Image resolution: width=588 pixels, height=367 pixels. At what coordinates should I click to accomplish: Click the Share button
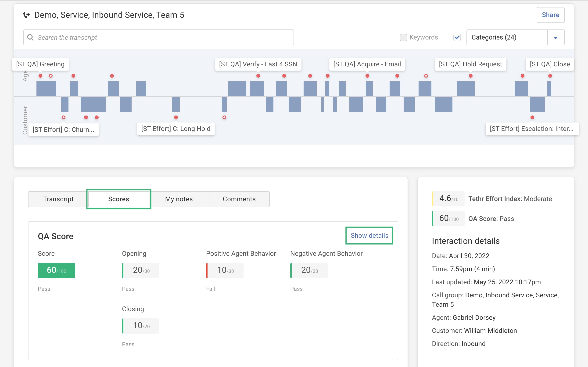coord(550,15)
